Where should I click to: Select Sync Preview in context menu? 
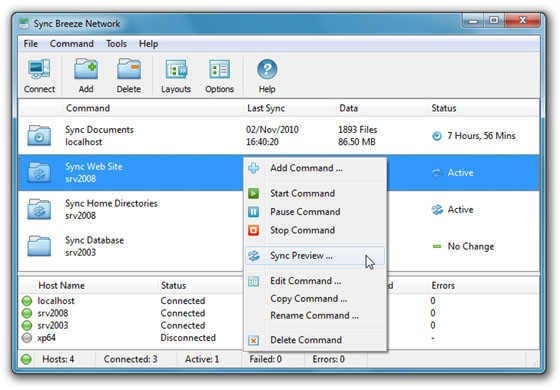[315, 256]
